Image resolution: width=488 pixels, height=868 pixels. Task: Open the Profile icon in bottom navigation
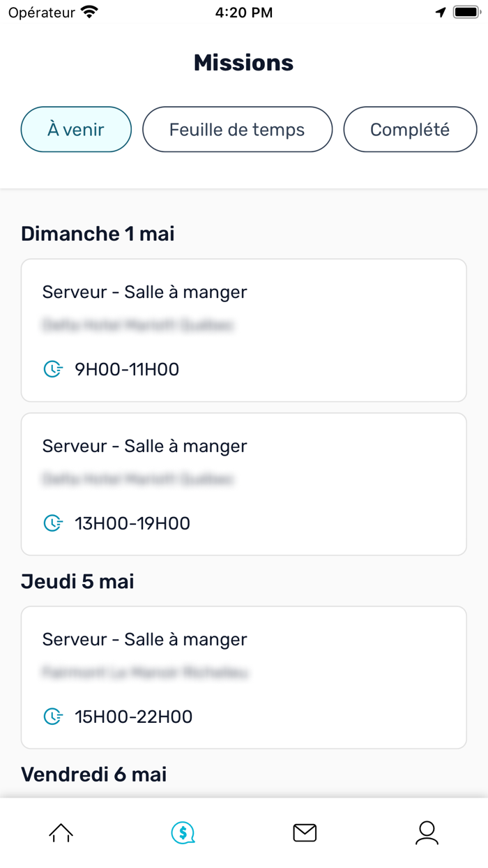[x=427, y=832]
